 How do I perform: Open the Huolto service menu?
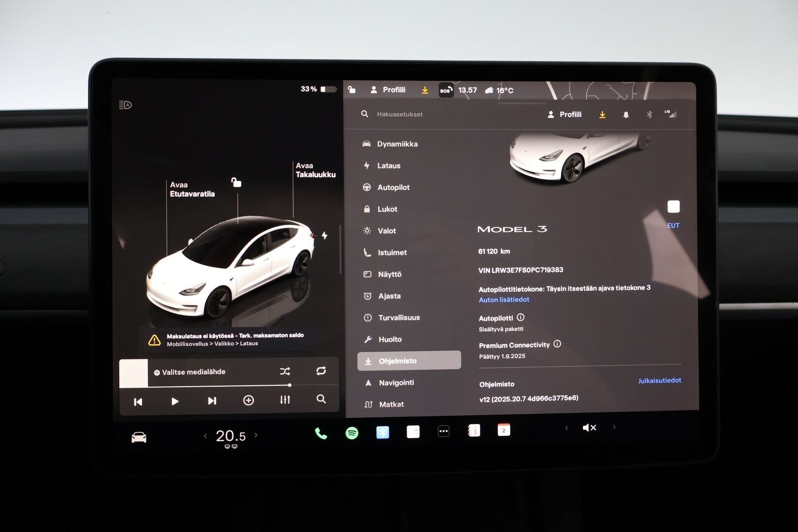383,339
